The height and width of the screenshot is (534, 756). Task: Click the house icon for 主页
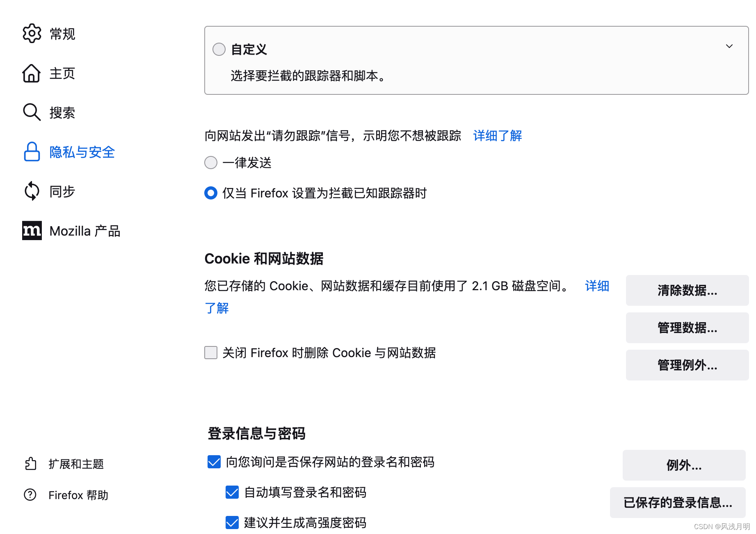click(32, 73)
